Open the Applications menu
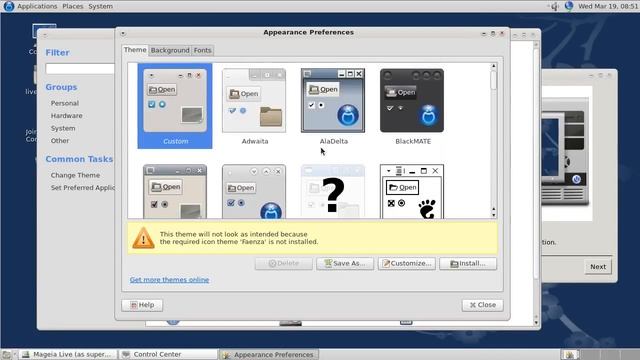The width and height of the screenshot is (640, 360). pos(37,6)
